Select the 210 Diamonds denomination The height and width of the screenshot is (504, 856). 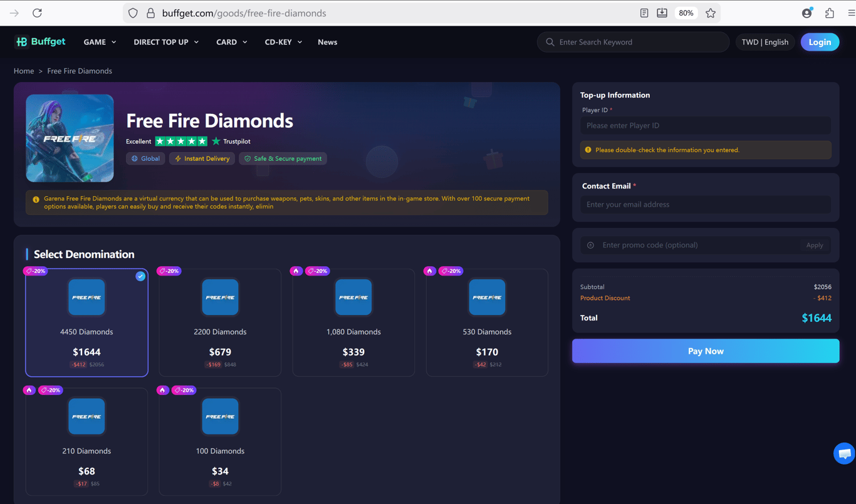point(86,442)
